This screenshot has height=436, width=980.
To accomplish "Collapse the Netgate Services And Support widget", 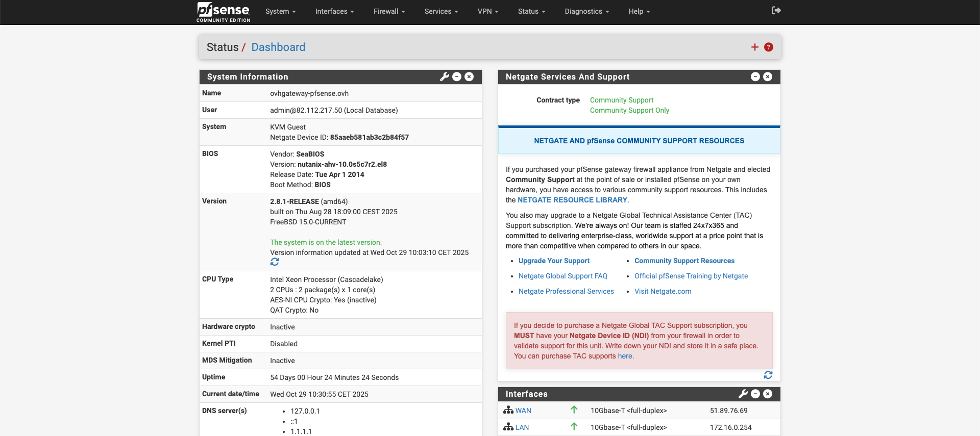I will point(755,76).
